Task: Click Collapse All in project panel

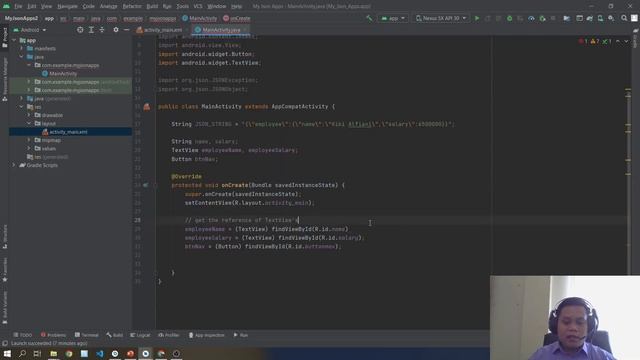Action: 102,30
